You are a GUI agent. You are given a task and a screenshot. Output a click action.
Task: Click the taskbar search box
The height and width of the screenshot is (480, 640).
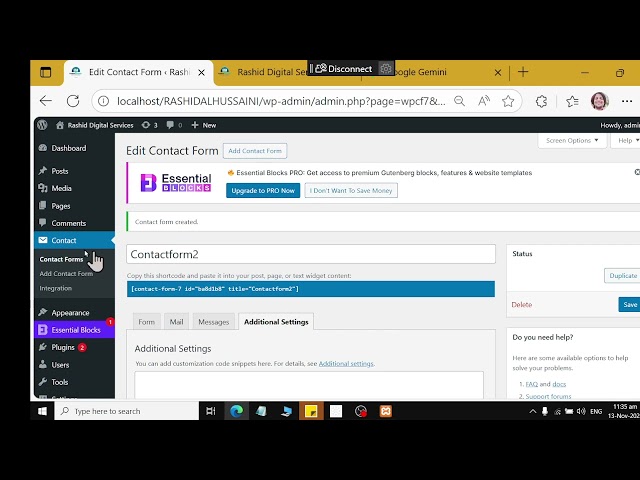click(127, 411)
